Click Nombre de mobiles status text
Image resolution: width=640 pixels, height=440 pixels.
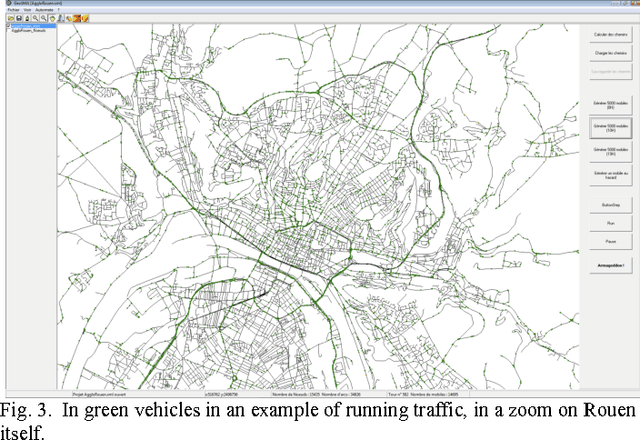click(x=434, y=394)
